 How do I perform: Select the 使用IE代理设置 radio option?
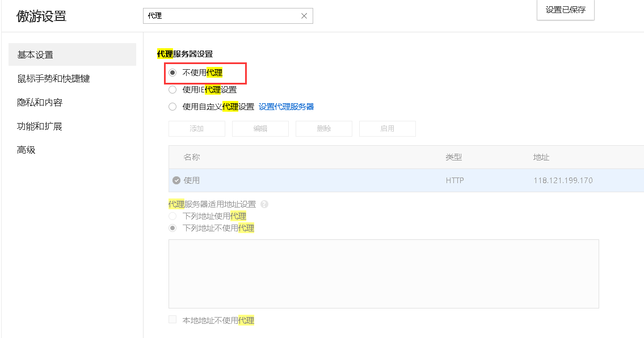pos(172,90)
